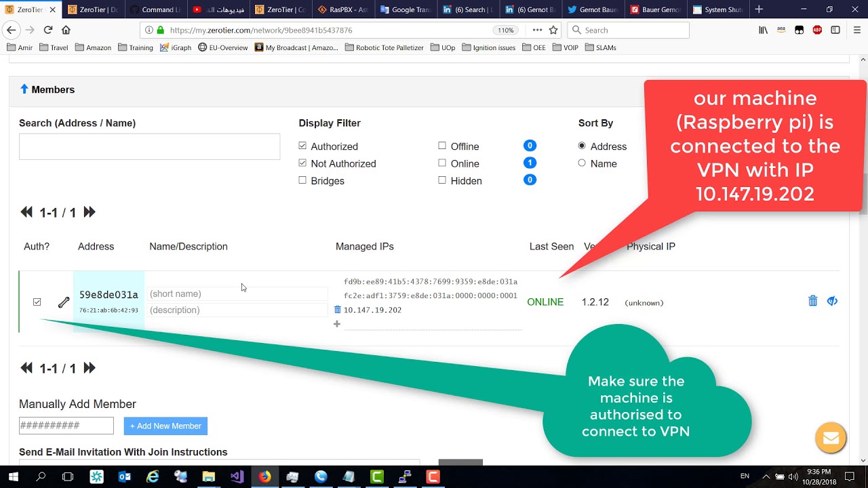Open the Robotic Tote Palletizer bookmark
The image size is (868, 488).
pos(384,47)
